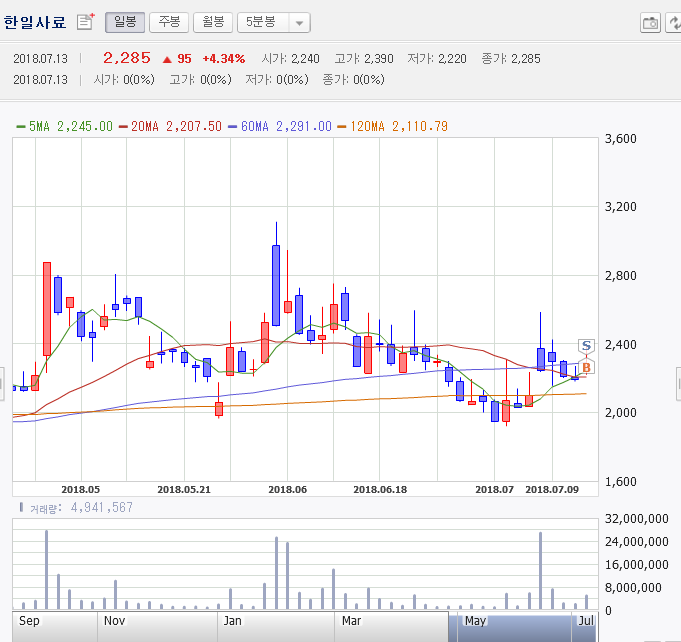The image size is (681, 642).
Task: Click the 종가: 2,285 close price
Action: [x=511, y=59]
